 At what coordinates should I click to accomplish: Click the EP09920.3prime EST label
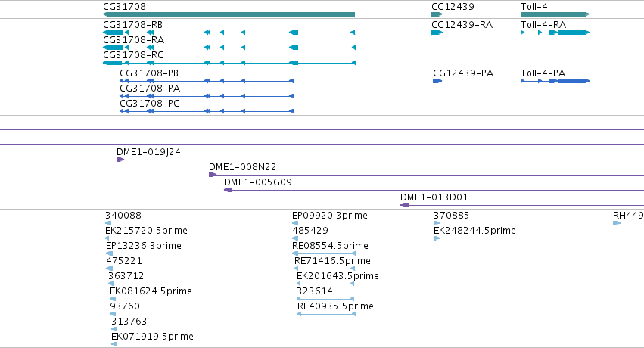coord(330,216)
